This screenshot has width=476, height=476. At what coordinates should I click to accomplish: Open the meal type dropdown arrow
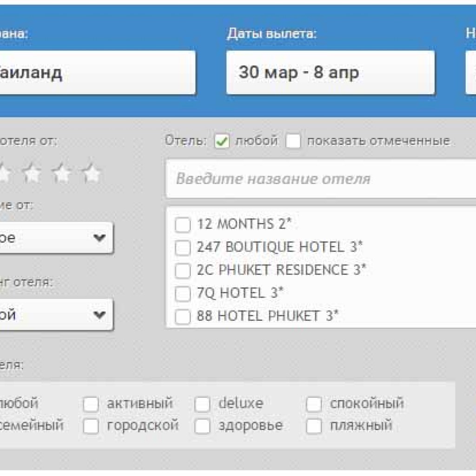tap(99, 238)
